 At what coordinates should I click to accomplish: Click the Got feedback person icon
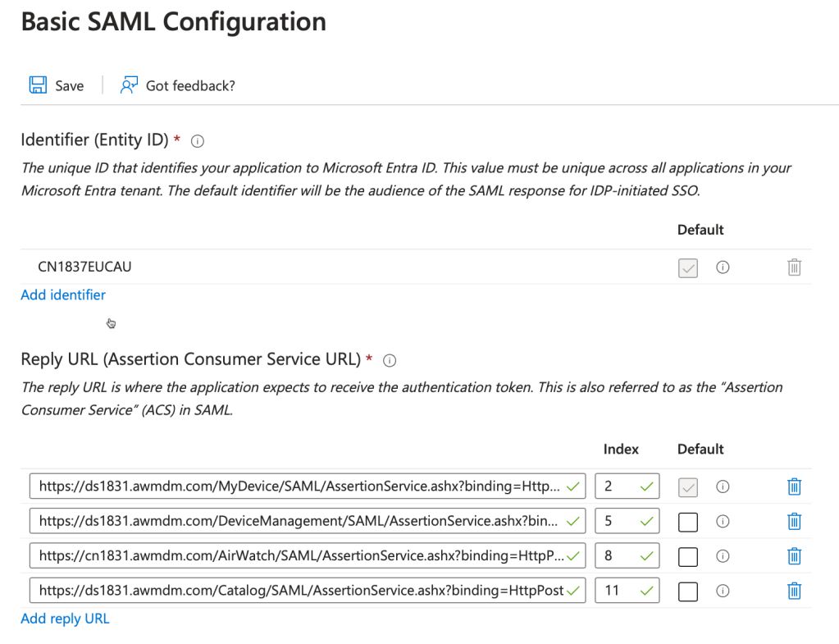point(129,85)
